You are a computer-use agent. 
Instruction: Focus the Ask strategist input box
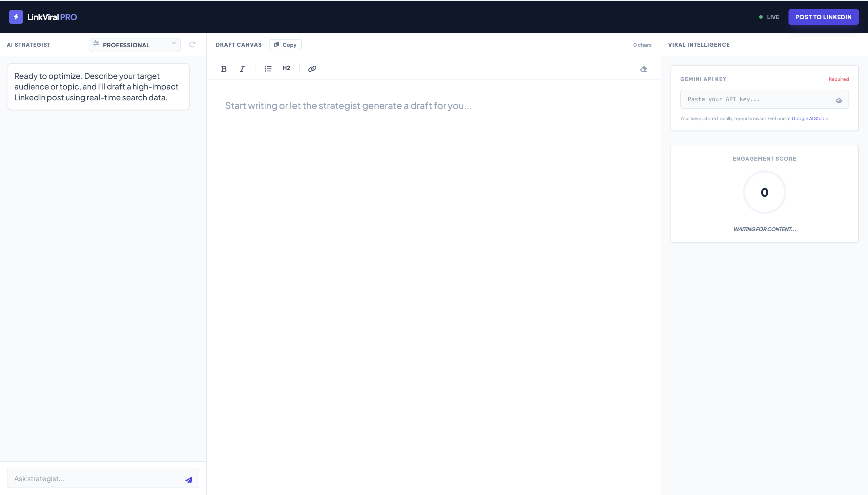(95, 479)
